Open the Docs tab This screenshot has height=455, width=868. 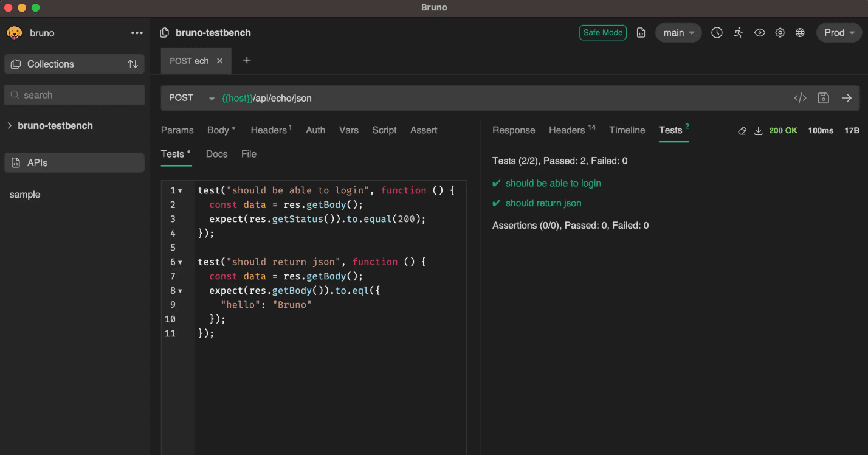216,154
